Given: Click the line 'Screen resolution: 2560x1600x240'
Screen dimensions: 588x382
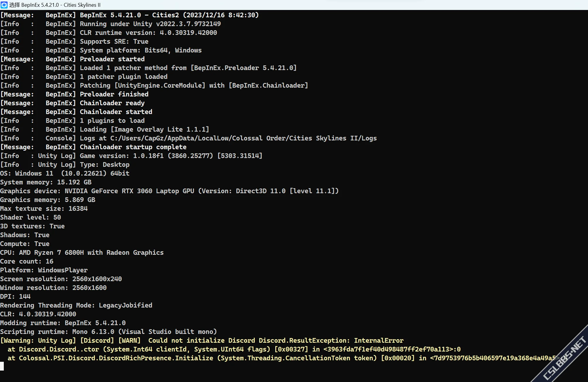Looking at the screenshot, I should 61,279.
